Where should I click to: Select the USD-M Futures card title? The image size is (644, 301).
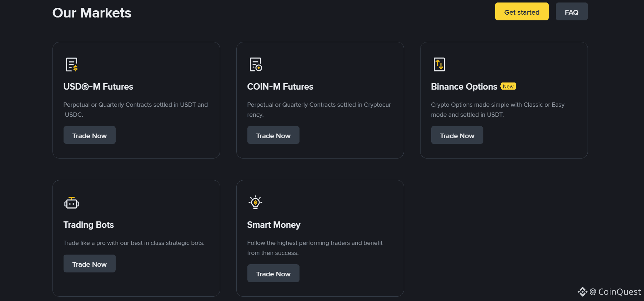98,87
